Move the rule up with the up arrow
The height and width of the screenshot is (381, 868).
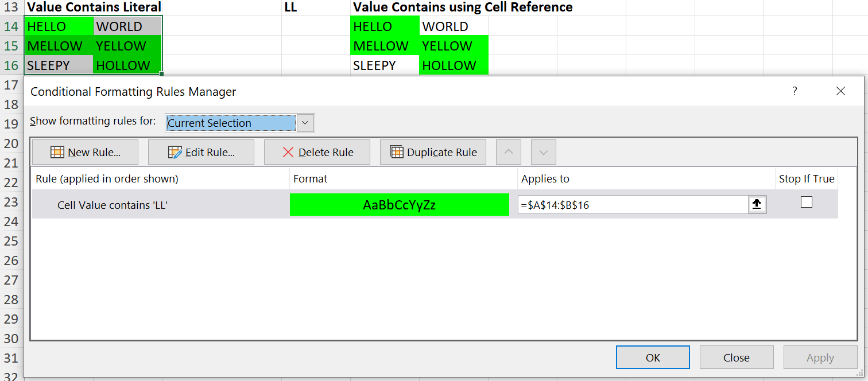[x=508, y=152]
